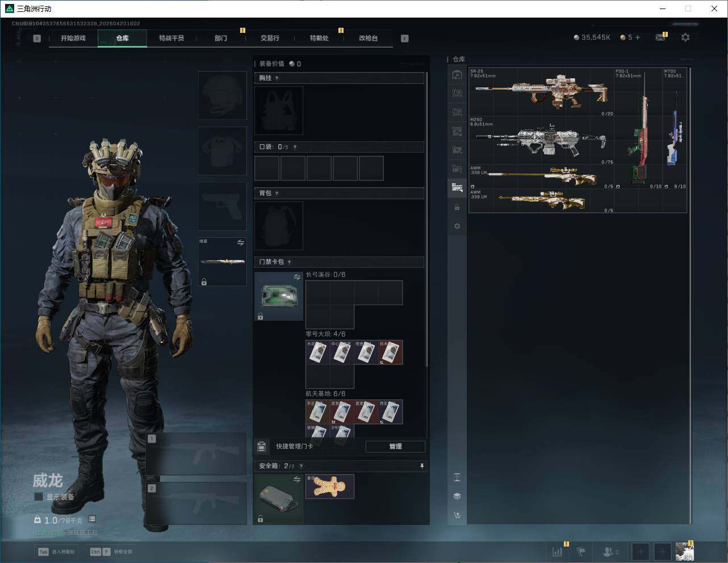The image size is (728, 563).
Task: Select the highlighted weapons stash tab icon
Action: 457,188
